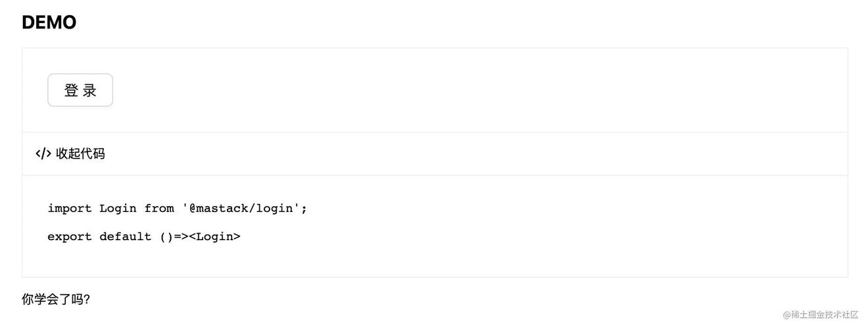Image resolution: width=868 pixels, height=329 pixels.
Task: Click empty preview area right of 登录
Action: click(x=460, y=90)
